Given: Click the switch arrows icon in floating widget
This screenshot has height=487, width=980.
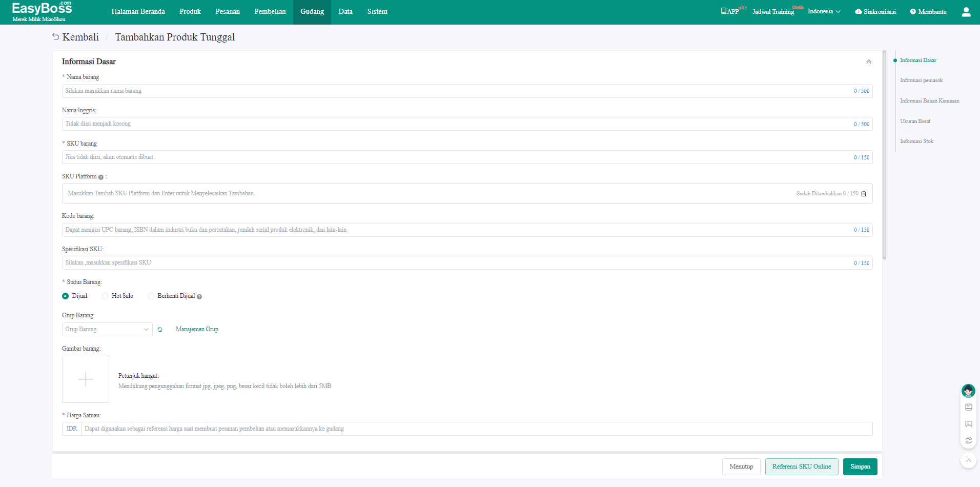Looking at the screenshot, I should 969,440.
